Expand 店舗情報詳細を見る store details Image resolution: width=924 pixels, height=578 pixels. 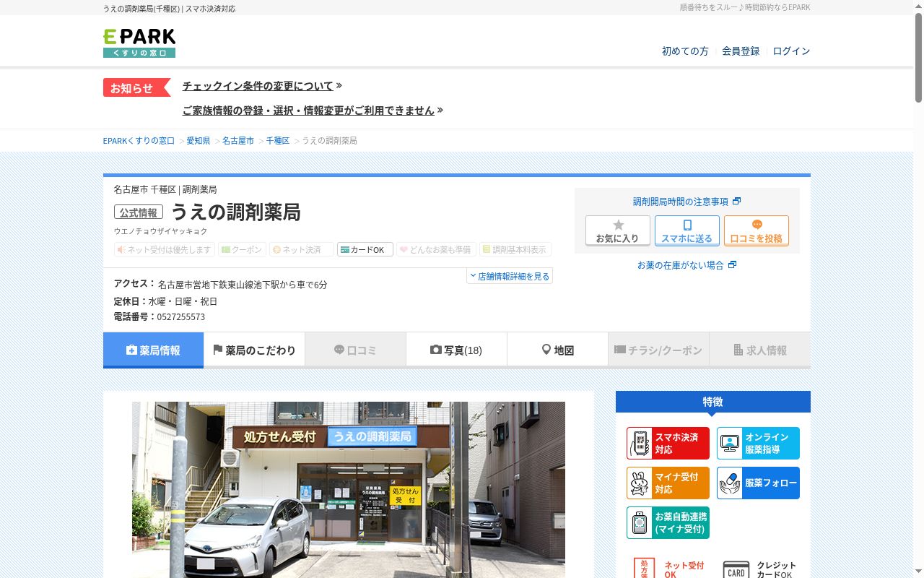coord(510,276)
